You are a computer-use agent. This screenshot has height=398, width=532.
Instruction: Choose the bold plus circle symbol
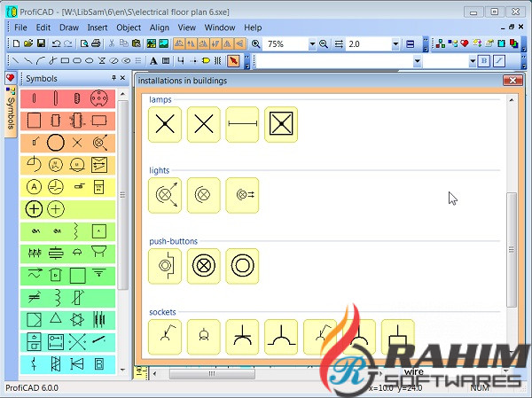[34, 209]
